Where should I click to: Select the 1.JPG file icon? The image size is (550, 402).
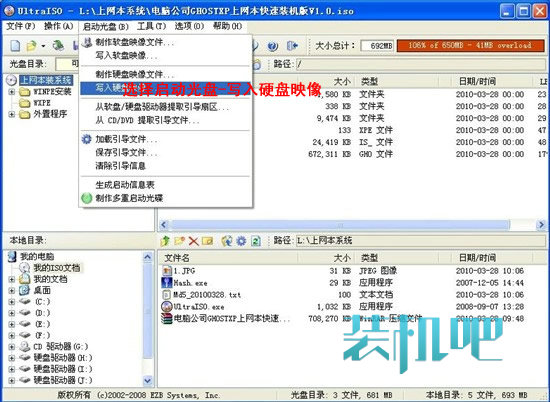167,270
